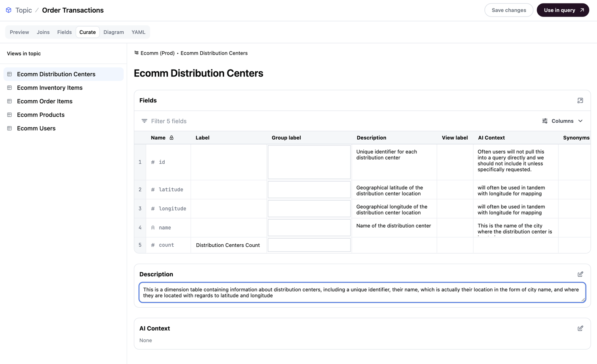This screenshot has width=597, height=364.
Task: Click the table icon beside Ecomm Products
Action: pos(9,115)
